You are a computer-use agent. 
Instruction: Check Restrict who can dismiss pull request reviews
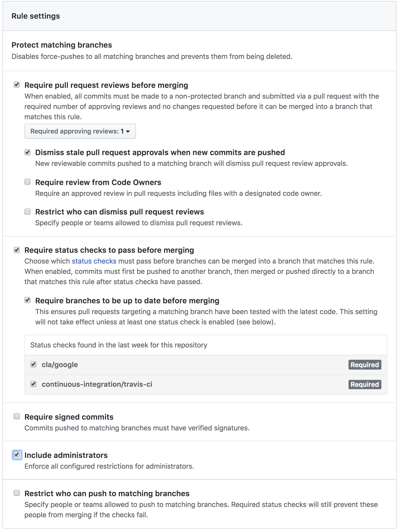point(28,212)
